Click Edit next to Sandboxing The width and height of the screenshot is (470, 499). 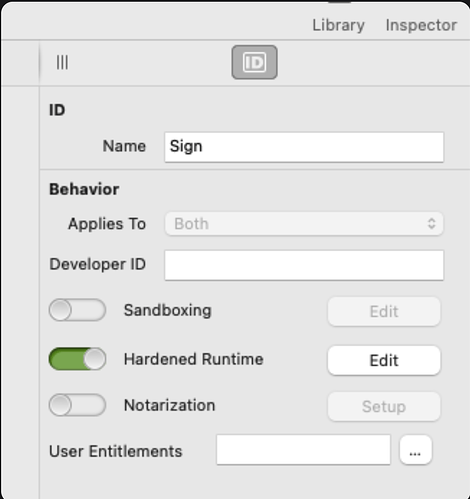pos(384,312)
